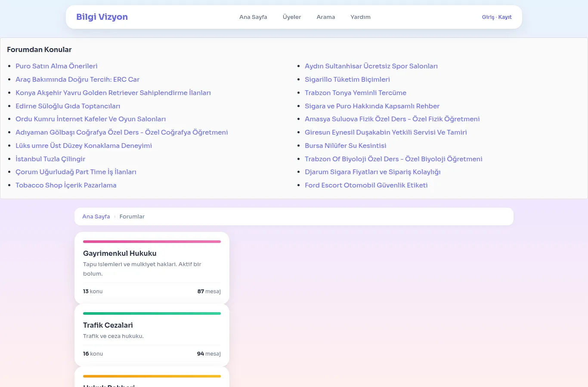Open Araç Bakımında Doğru Tercih: ERC Car

(x=77, y=80)
